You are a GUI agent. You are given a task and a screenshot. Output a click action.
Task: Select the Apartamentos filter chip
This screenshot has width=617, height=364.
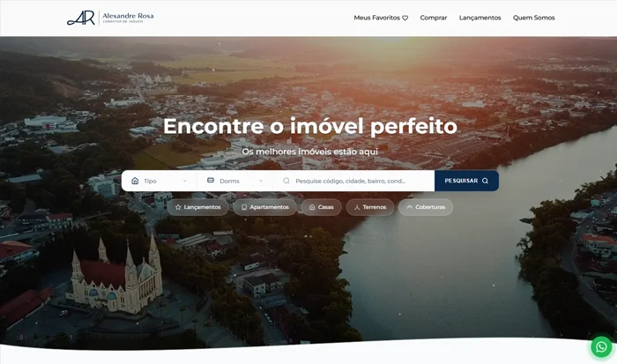pyautogui.click(x=264, y=207)
